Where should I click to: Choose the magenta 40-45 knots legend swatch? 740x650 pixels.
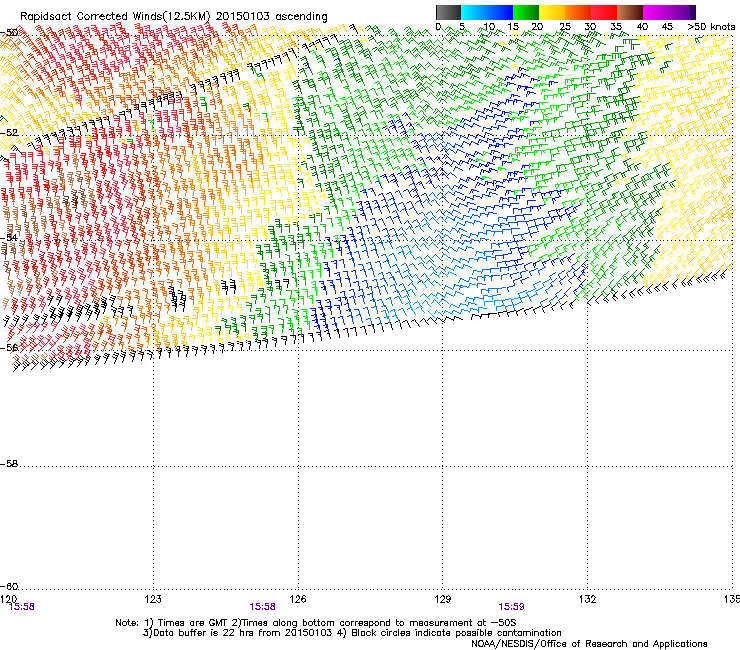coord(656,12)
